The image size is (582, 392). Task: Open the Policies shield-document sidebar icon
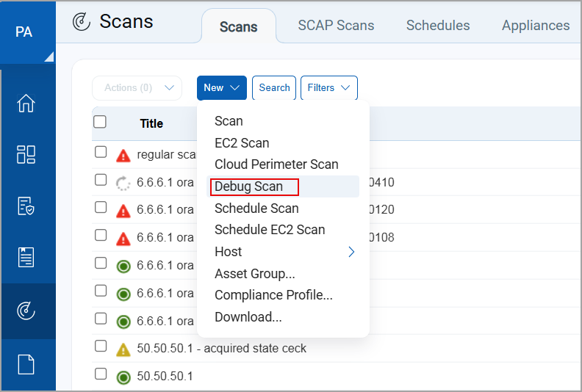click(x=26, y=206)
